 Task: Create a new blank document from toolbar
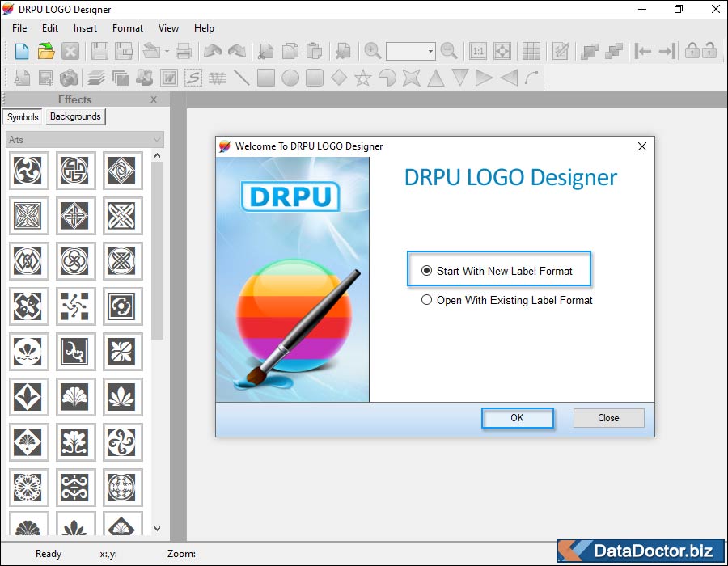tap(21, 51)
